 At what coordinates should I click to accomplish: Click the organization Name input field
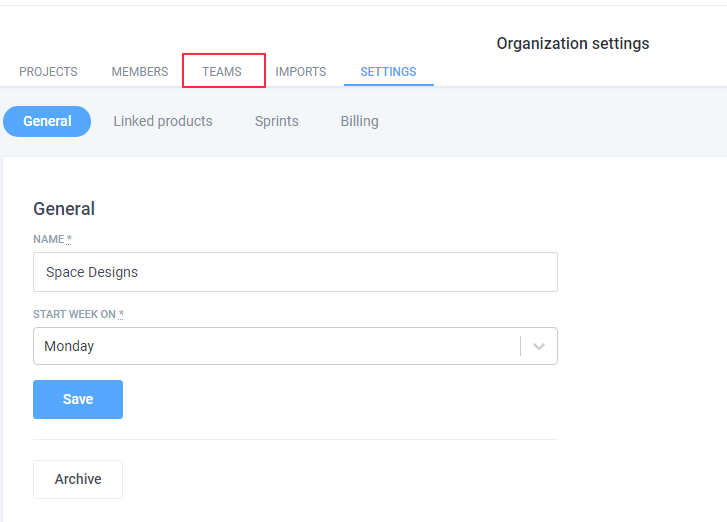click(x=295, y=272)
